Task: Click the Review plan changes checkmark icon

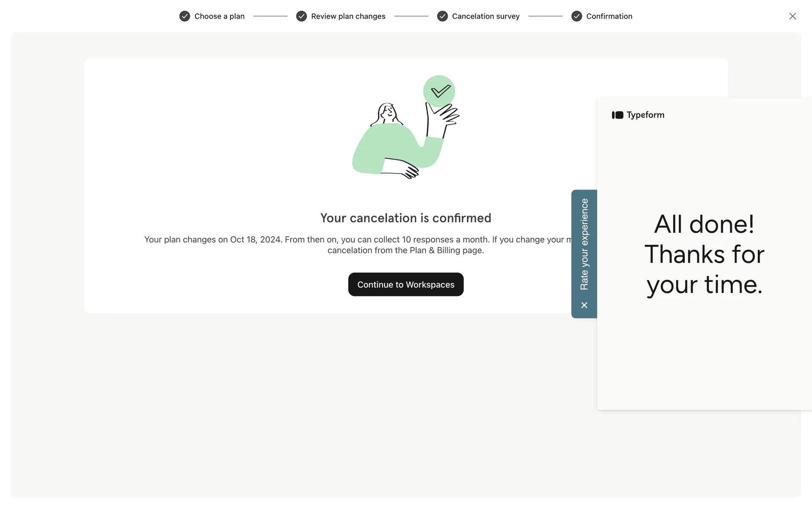Action: tap(301, 16)
